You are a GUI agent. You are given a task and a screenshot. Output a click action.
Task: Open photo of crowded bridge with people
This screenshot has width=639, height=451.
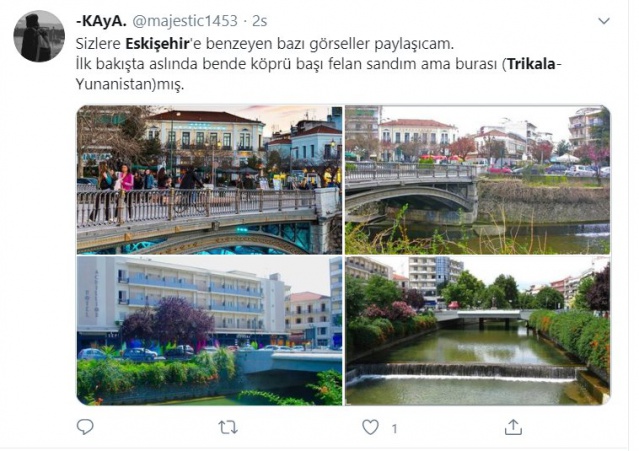209,180
